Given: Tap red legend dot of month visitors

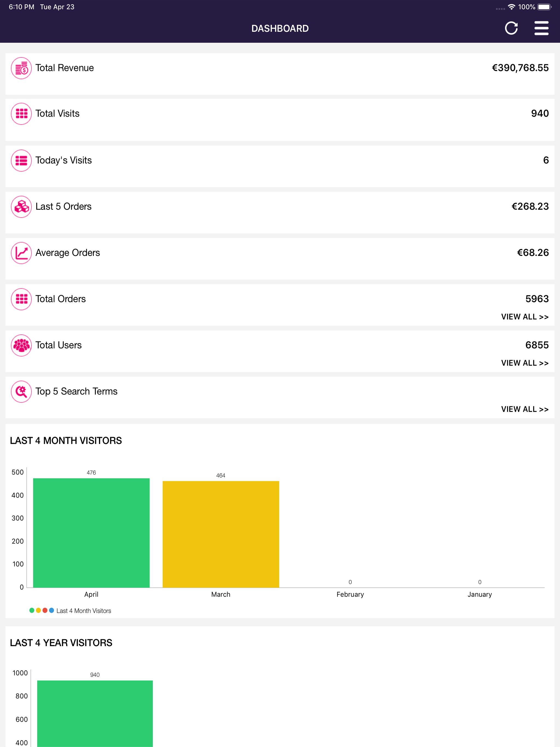Looking at the screenshot, I should pos(45,610).
